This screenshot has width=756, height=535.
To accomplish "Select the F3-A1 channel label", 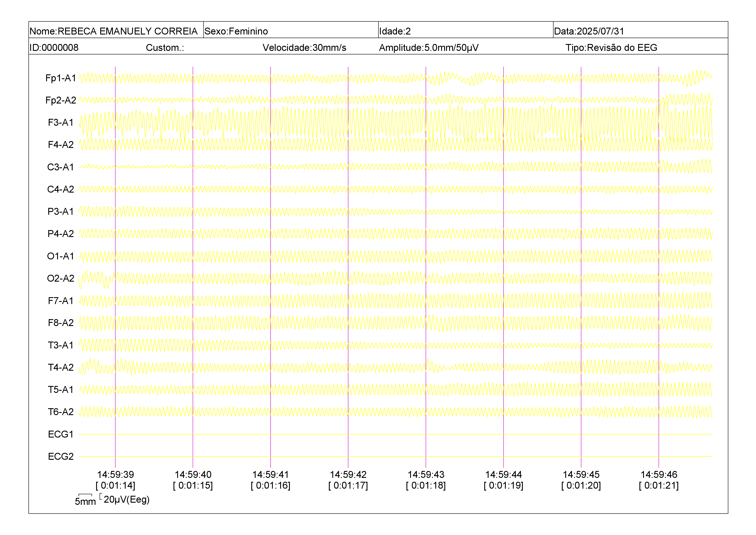I will coord(61,122).
